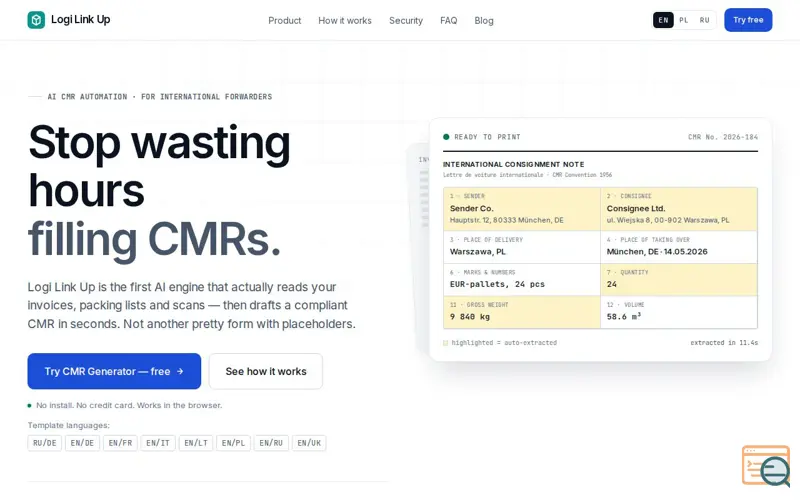Select the EN/FR template language tag

[x=120, y=443]
